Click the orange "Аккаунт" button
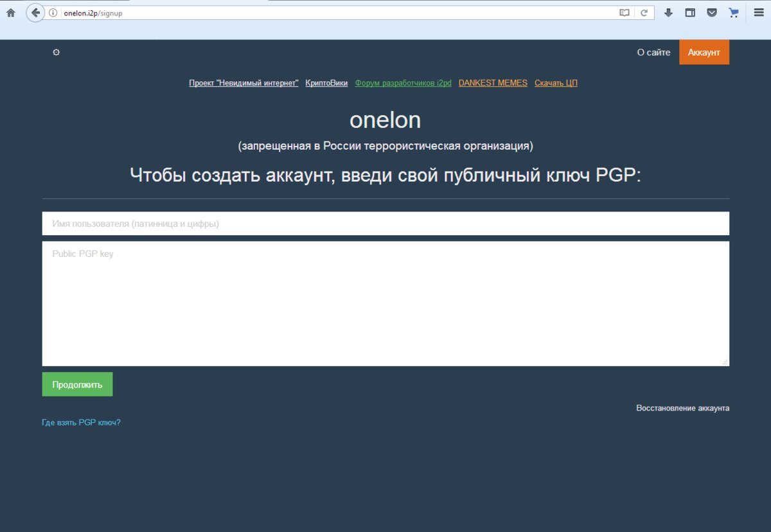 pyautogui.click(x=704, y=53)
